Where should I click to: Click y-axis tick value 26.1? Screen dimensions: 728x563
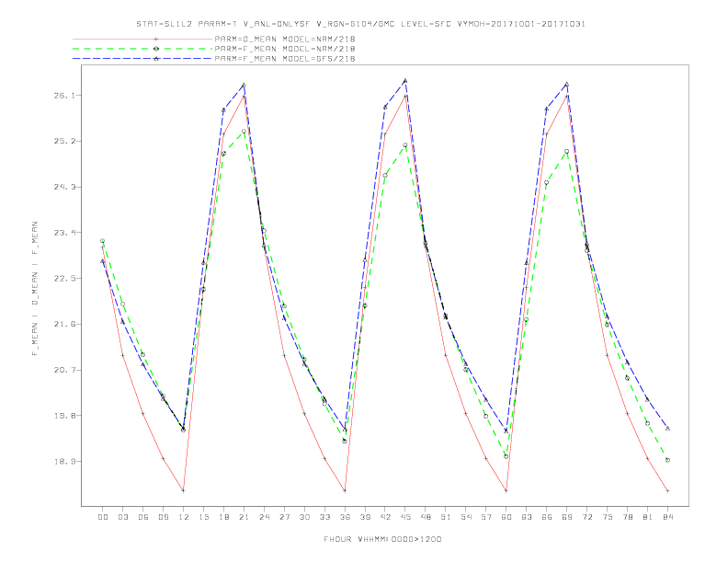(63, 96)
